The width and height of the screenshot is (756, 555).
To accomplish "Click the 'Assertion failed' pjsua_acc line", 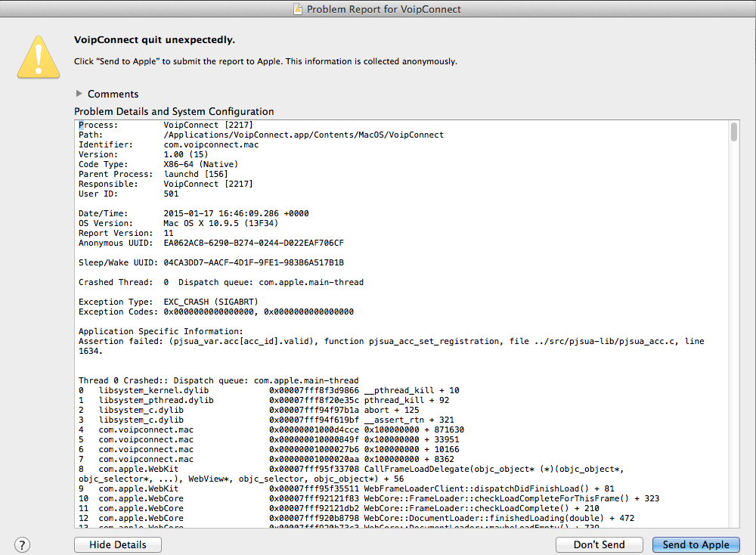I will (391, 346).
